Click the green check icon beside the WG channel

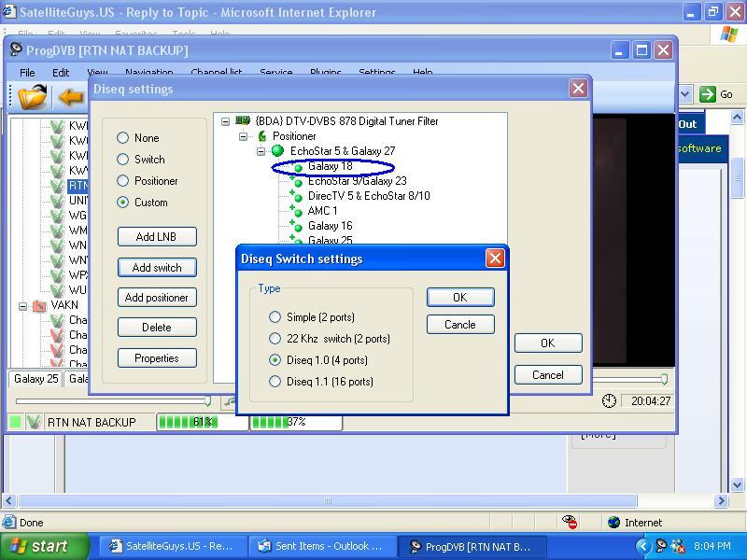tap(57, 216)
